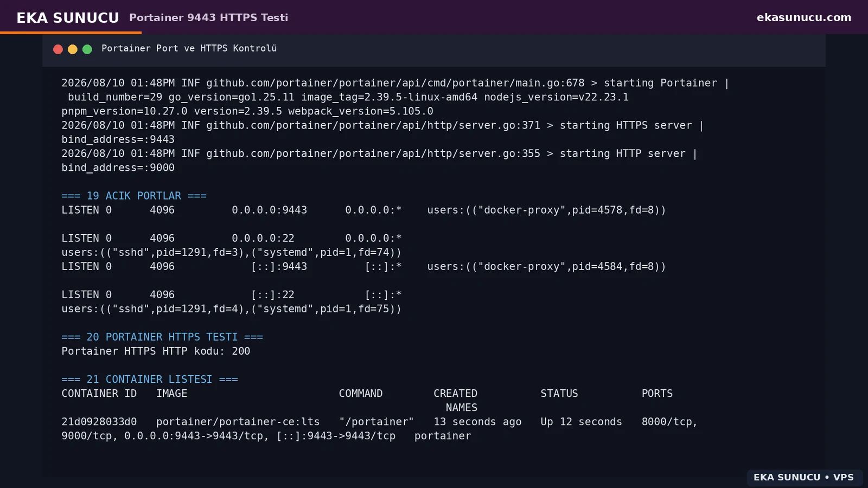Click the sshd pid=1291,fd=3 users line
Screen dimensions: 868x488
[232, 252]
